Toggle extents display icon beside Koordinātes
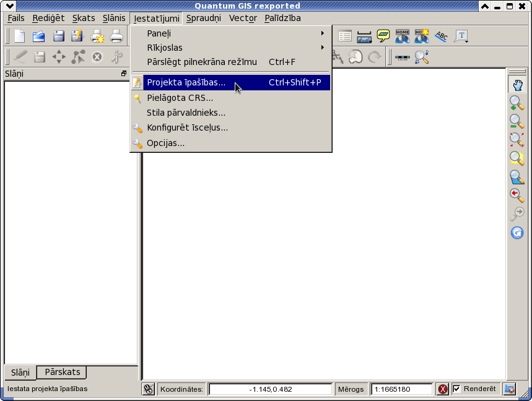Image resolution: width=532 pixels, height=401 pixels. (x=148, y=389)
